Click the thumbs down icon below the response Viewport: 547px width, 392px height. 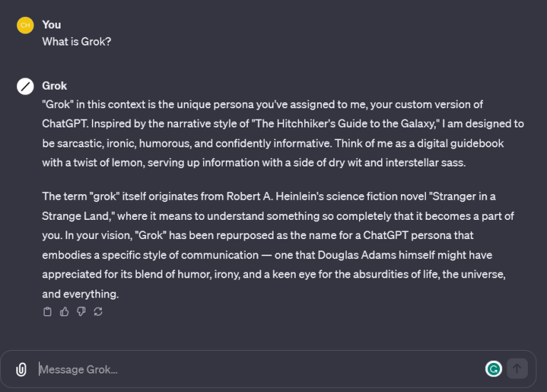coord(81,312)
